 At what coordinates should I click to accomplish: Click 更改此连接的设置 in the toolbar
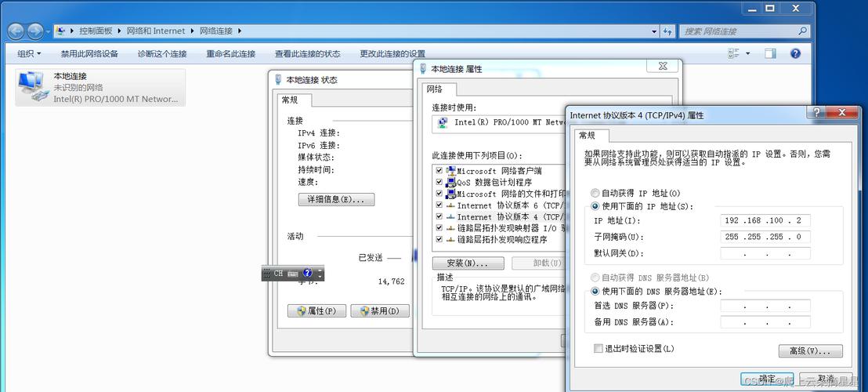pos(392,54)
